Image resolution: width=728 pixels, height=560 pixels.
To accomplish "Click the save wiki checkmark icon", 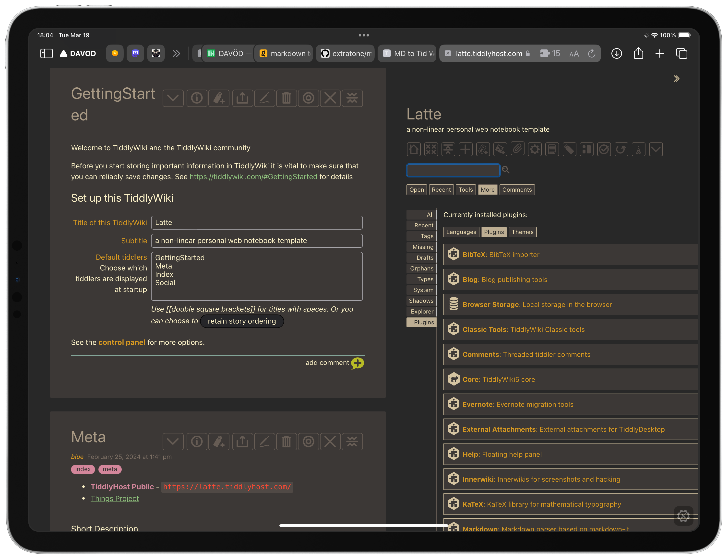I will (604, 149).
